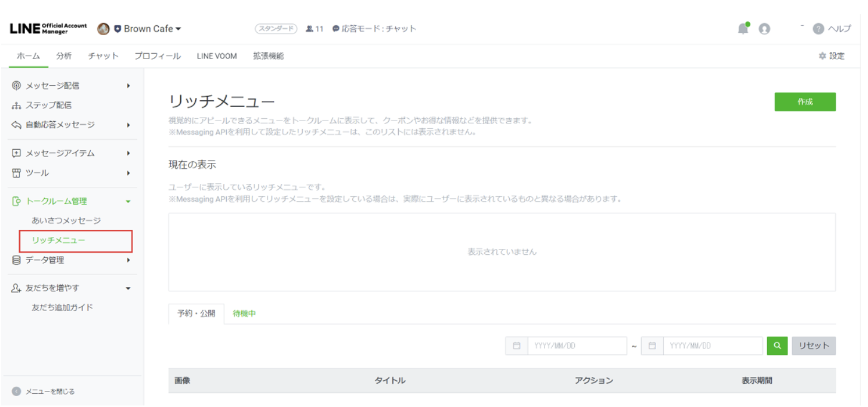This screenshot has width=868, height=407.
Task: Click the green 作成 button
Action: click(805, 102)
